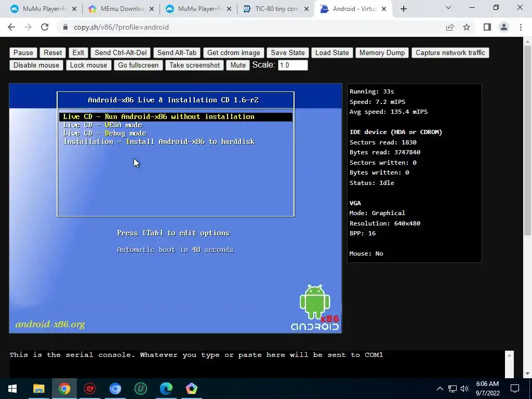
Task: Send Alt-Tab to the emulator
Action: 177,52
